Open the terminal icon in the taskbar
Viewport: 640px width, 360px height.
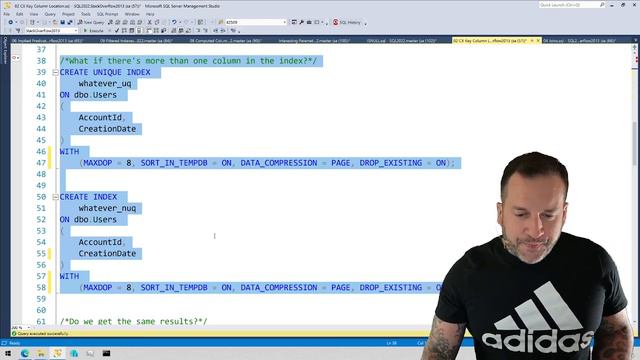107,353
